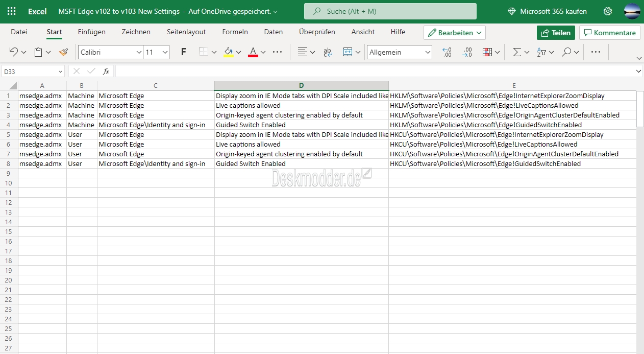Switch to Ansicht tab
This screenshot has width=644, height=354.
tap(363, 32)
